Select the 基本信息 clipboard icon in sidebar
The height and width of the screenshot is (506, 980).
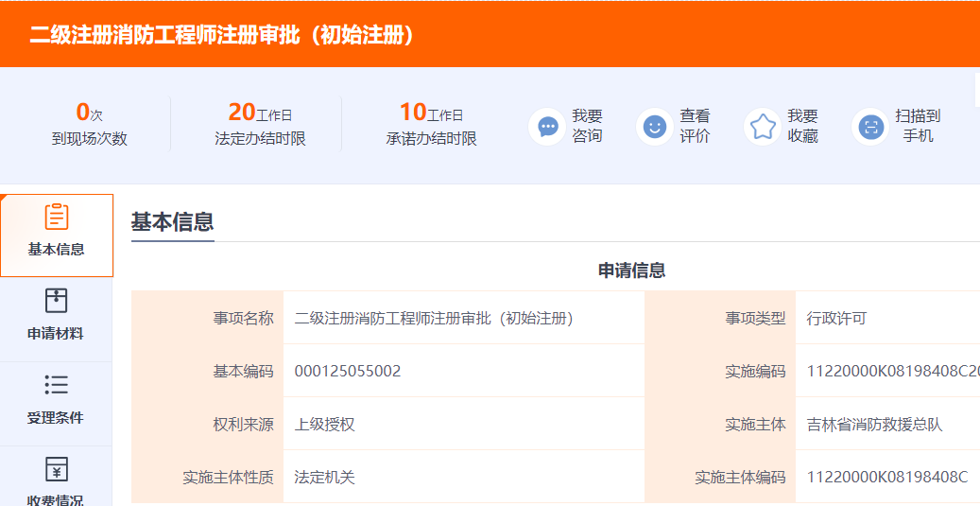pyautogui.click(x=57, y=218)
